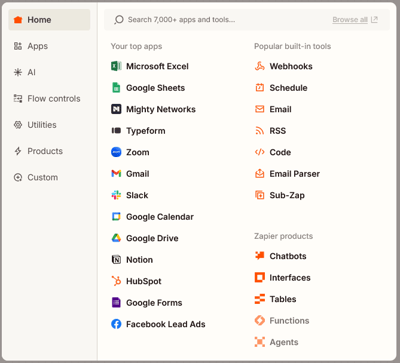
Task: Click the Microsoft Excel icon
Action: (x=116, y=66)
